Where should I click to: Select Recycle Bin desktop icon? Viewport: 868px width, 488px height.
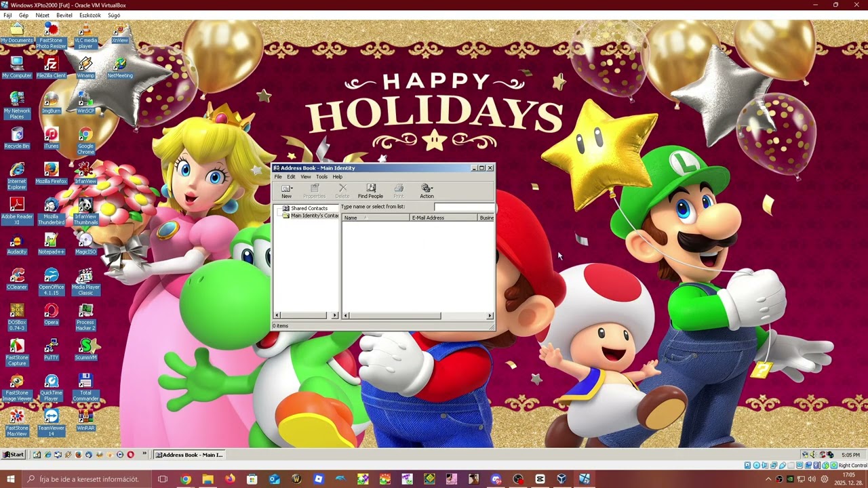pos(17,139)
